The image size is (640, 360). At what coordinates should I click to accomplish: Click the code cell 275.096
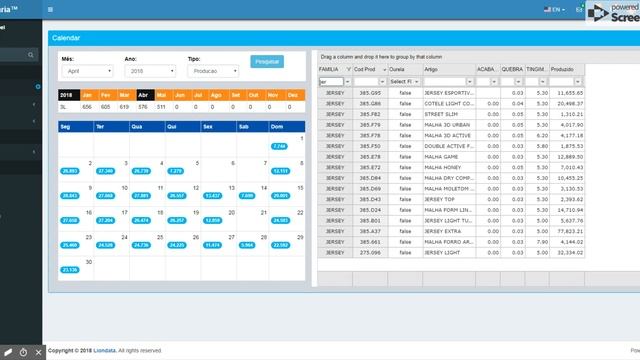pyautogui.click(x=370, y=253)
